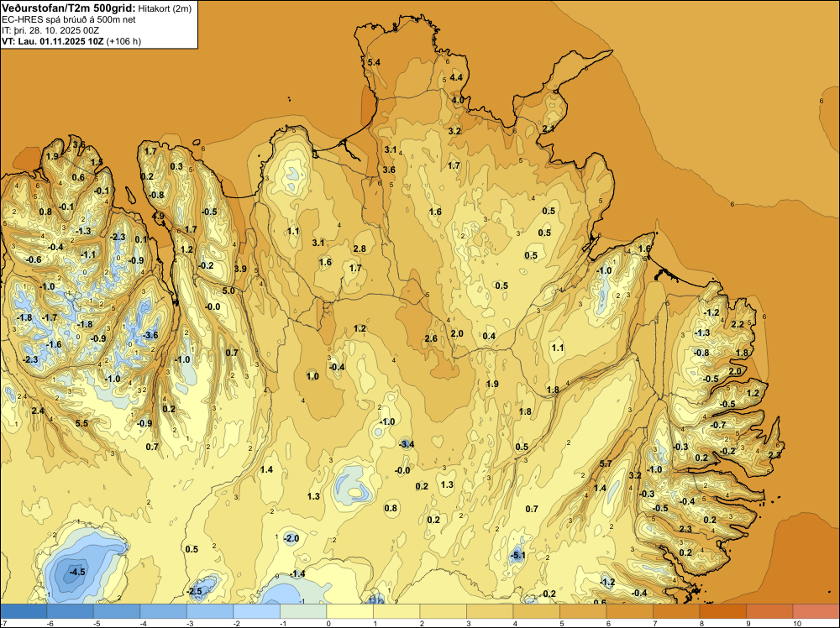Click the legend color swatch between 0 and 1
Viewport: 840px width, 628px height.
349,611
